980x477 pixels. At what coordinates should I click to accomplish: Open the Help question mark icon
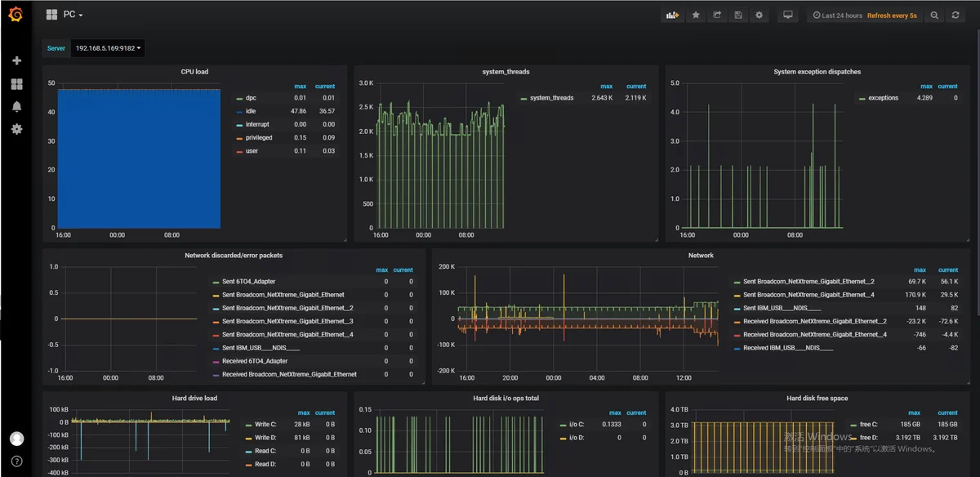point(16,461)
